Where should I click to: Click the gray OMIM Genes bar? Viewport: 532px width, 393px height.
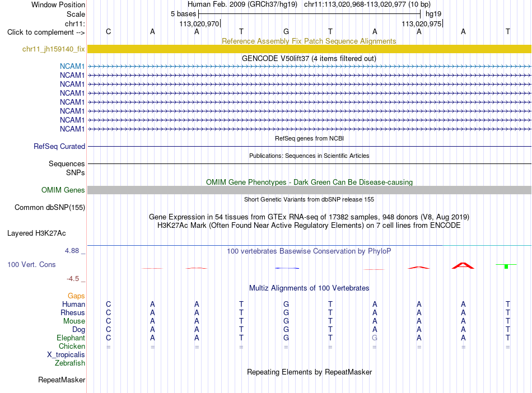coord(310,190)
